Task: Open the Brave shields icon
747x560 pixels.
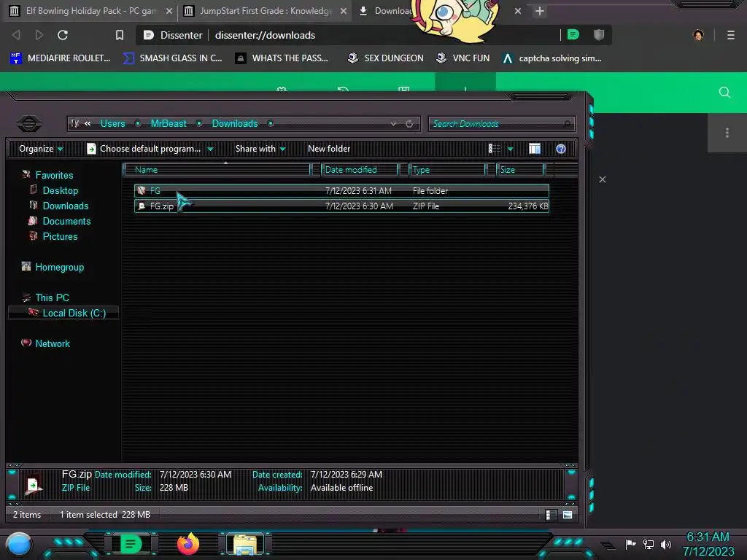Action: click(599, 34)
